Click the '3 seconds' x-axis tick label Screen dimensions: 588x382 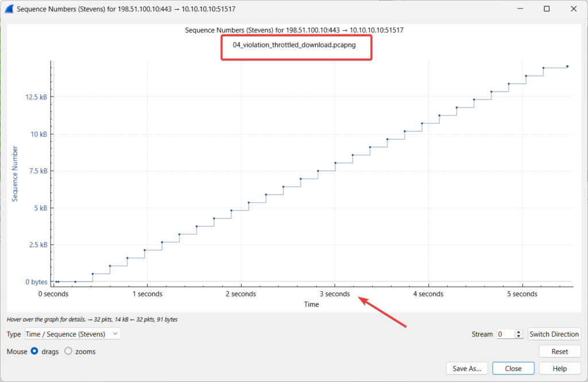334,294
